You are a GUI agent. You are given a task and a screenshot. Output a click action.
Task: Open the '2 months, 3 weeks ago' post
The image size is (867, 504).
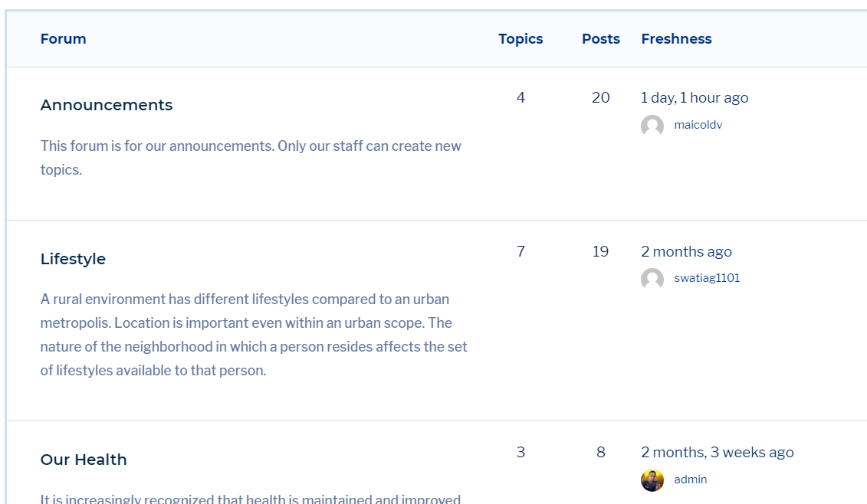(x=717, y=452)
